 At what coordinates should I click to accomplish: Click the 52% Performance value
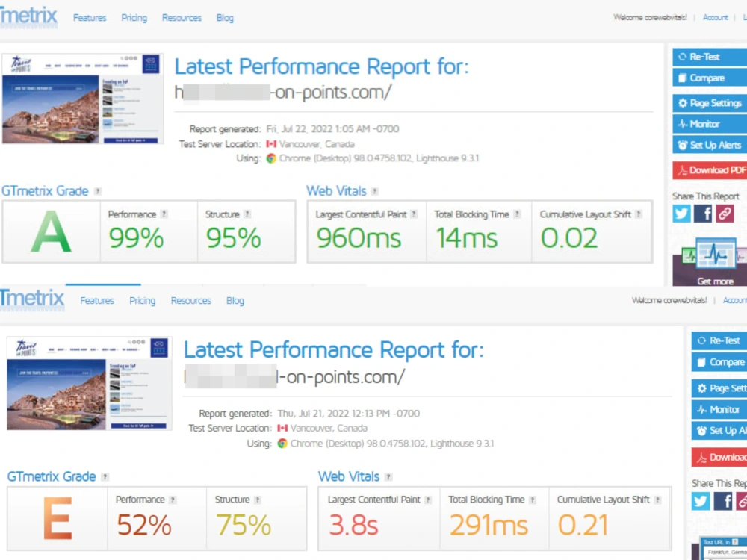coord(144,525)
